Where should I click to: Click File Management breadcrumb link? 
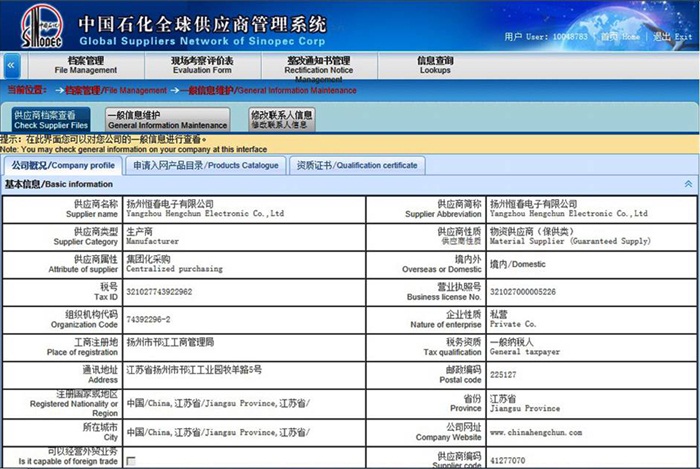click(116, 91)
